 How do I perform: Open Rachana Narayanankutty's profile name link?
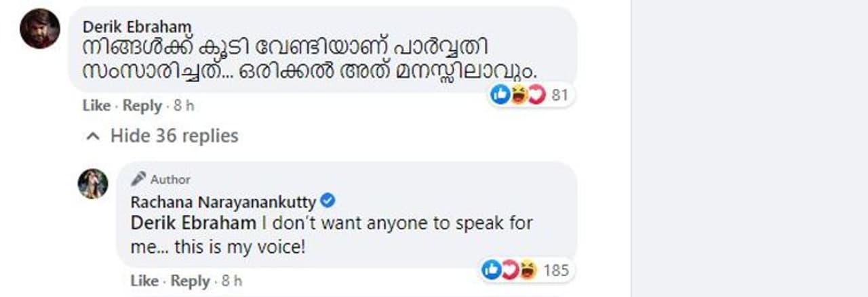click(224, 201)
